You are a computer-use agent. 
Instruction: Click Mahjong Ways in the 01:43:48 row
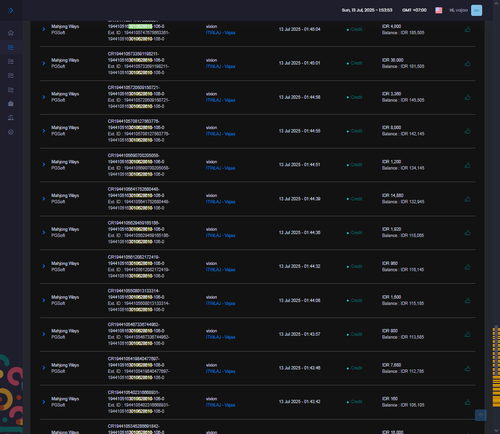(65, 365)
